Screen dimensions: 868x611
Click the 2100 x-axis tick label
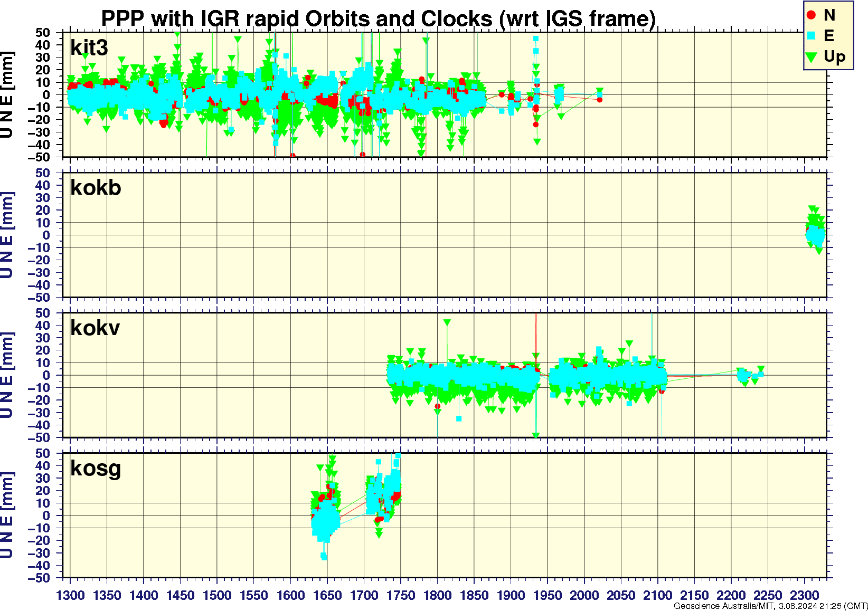tap(657, 595)
